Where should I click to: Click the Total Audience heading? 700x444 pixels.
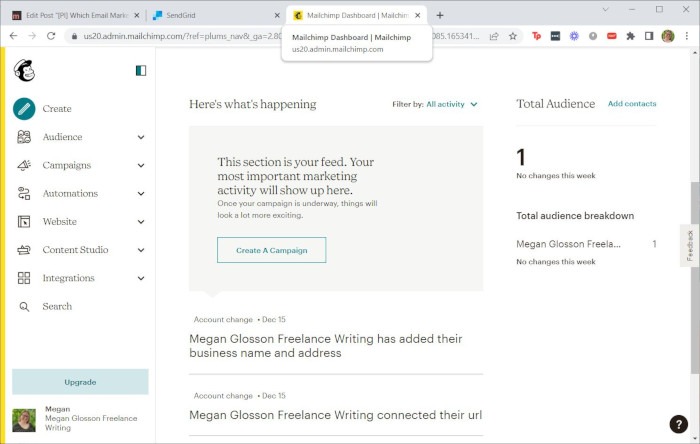pyautogui.click(x=555, y=104)
